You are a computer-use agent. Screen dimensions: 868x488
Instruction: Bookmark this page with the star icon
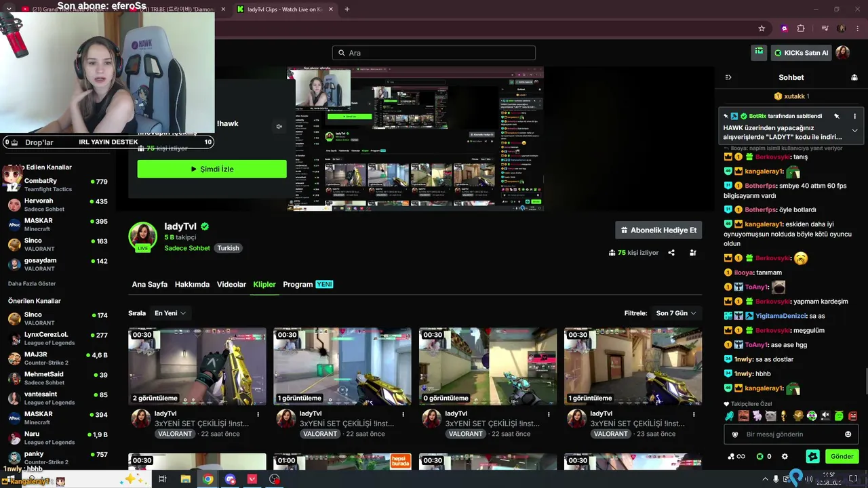point(762,28)
